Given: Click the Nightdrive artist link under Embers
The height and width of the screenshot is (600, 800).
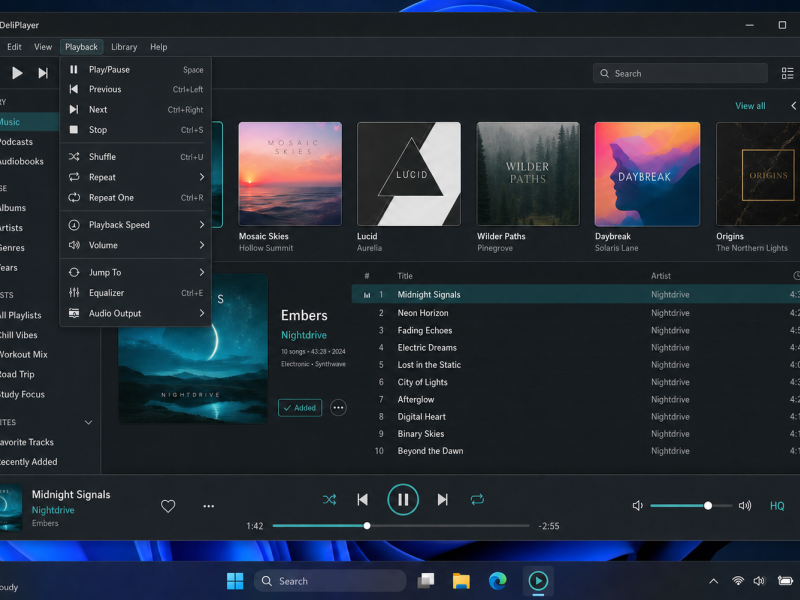Looking at the screenshot, I should click(x=304, y=335).
